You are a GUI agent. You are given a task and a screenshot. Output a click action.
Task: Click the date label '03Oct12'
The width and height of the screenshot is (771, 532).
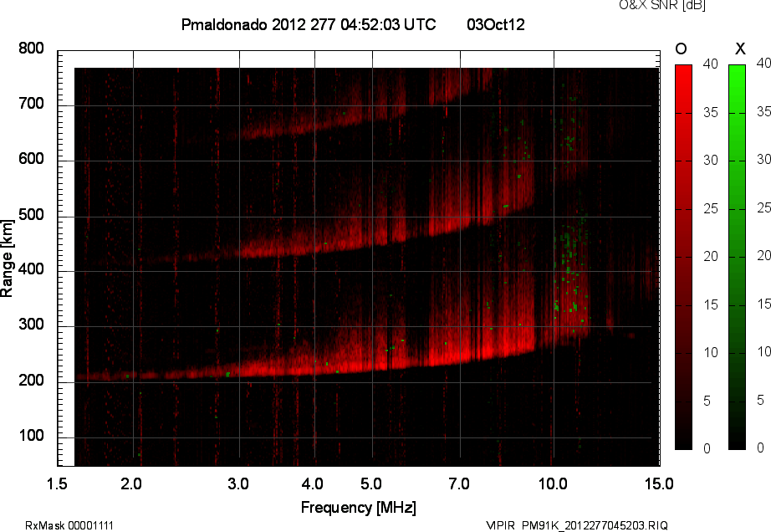pos(496,24)
